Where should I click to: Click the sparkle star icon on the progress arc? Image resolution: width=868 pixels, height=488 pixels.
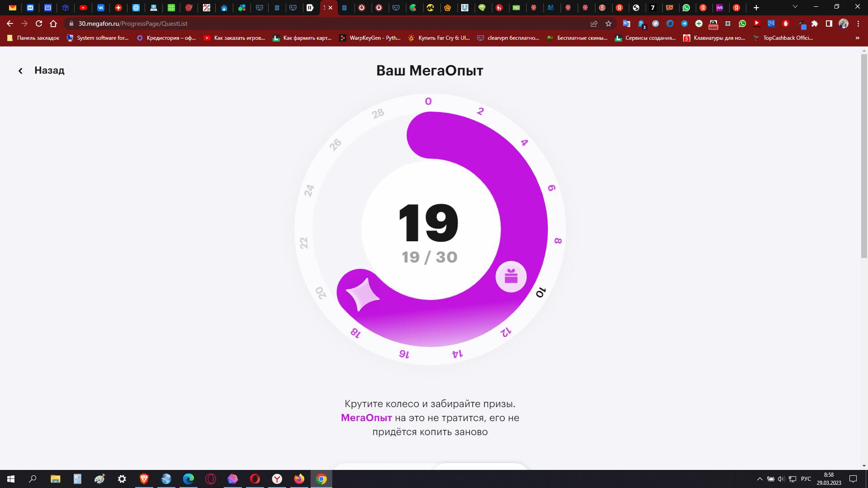pos(363,294)
